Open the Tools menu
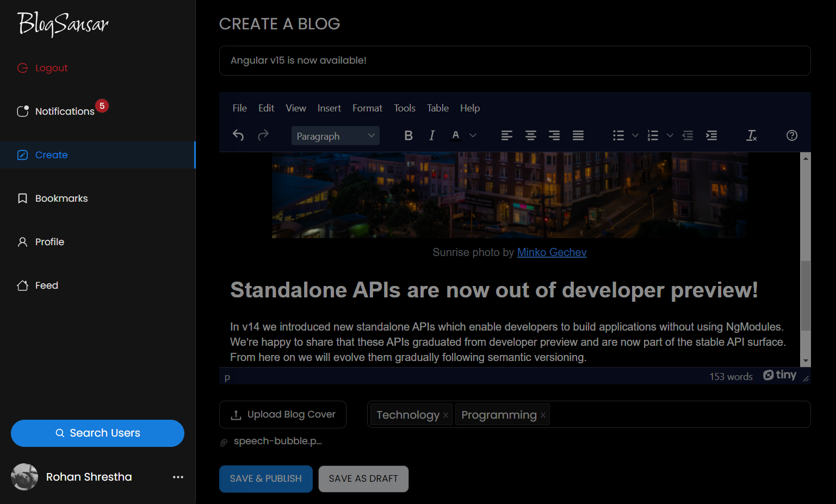836x504 pixels. 405,108
